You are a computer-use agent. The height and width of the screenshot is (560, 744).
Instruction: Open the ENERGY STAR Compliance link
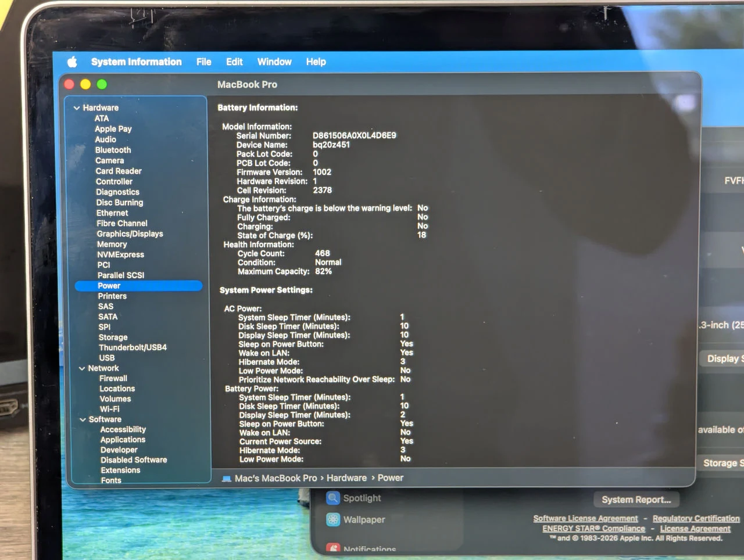[593, 529]
